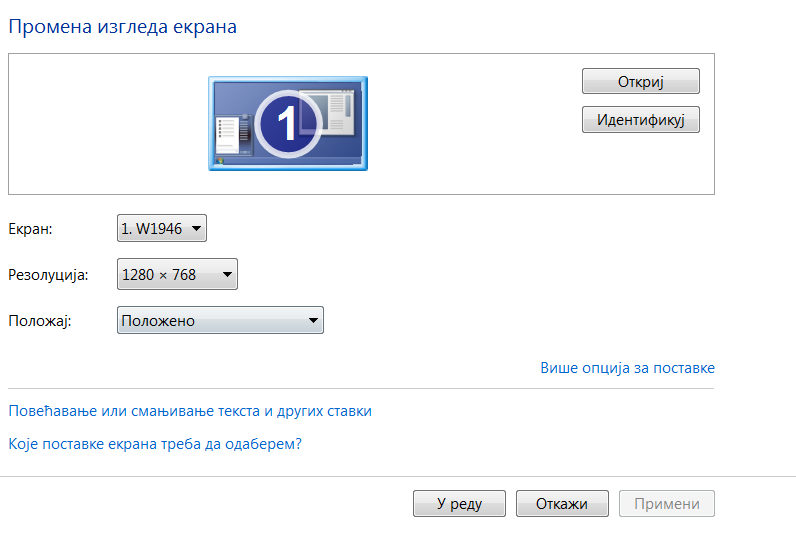Cancel with the Откажи button
Viewport: 796px width, 534px height.
click(x=561, y=504)
